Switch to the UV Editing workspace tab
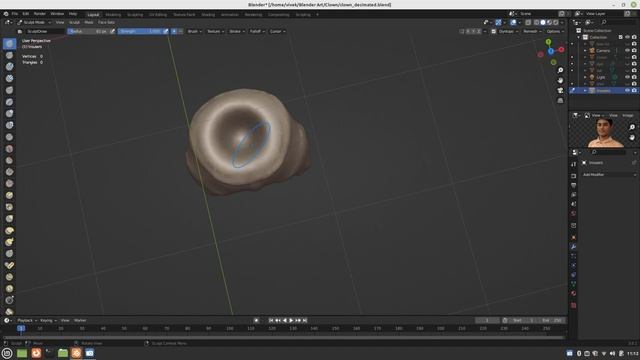The height and width of the screenshot is (360, 640). coord(158,15)
